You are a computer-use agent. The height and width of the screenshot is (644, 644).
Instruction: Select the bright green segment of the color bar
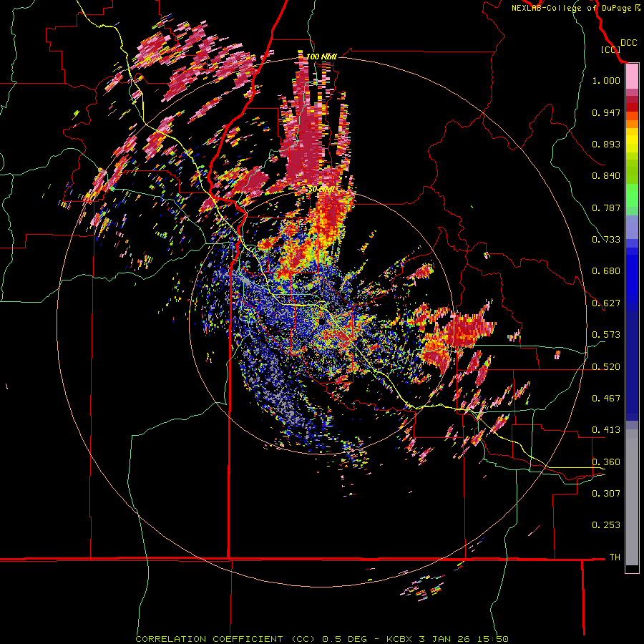click(632, 195)
